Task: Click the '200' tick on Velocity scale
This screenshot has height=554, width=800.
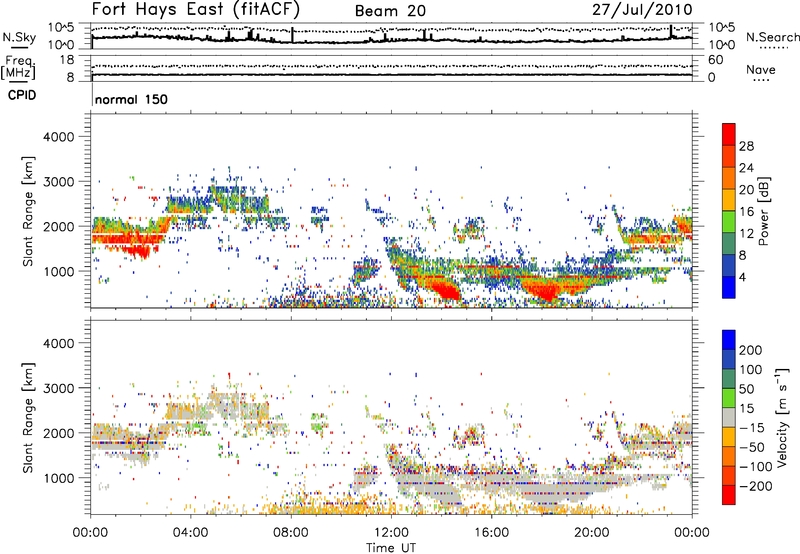Action: [x=751, y=350]
